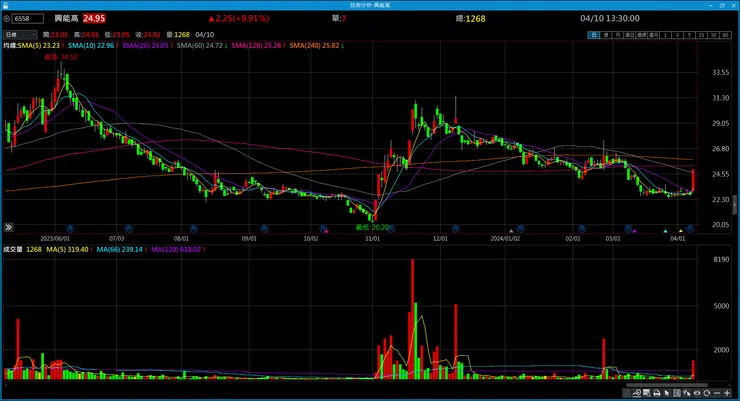740x401 pixels.
Task: Click the SMA(120) 25.28 indicator label
Action: 256,45
